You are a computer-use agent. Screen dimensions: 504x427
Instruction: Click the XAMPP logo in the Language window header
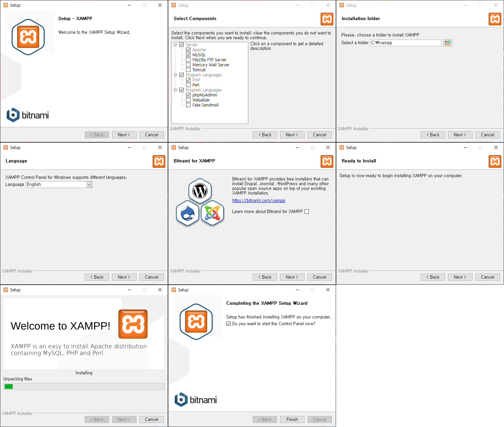(x=159, y=161)
